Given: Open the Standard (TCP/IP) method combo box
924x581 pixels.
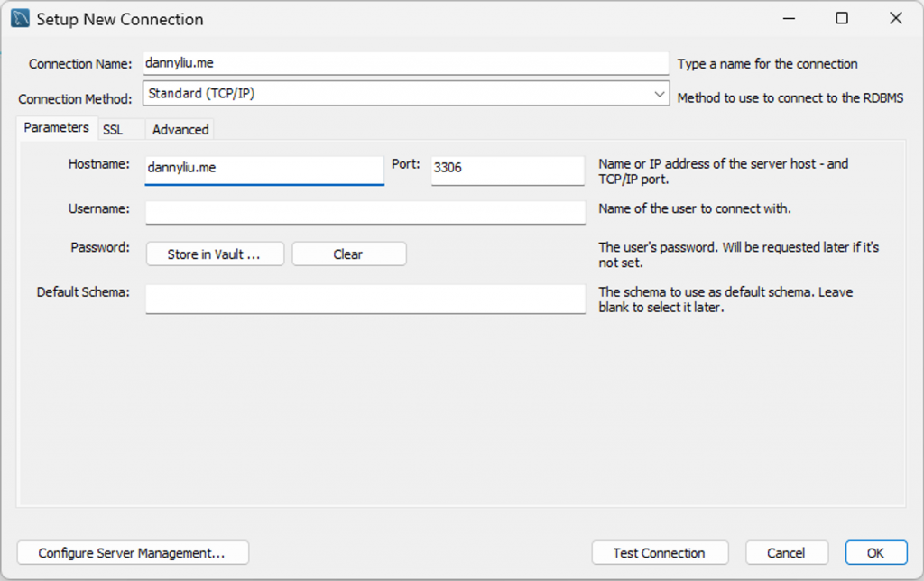Looking at the screenshot, I should (397, 94).
